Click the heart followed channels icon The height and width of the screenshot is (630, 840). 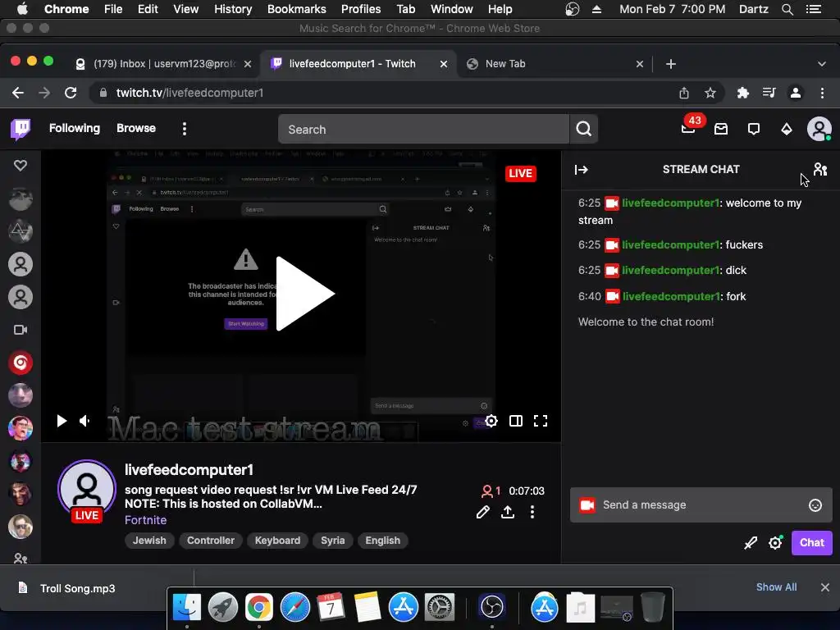coord(21,166)
